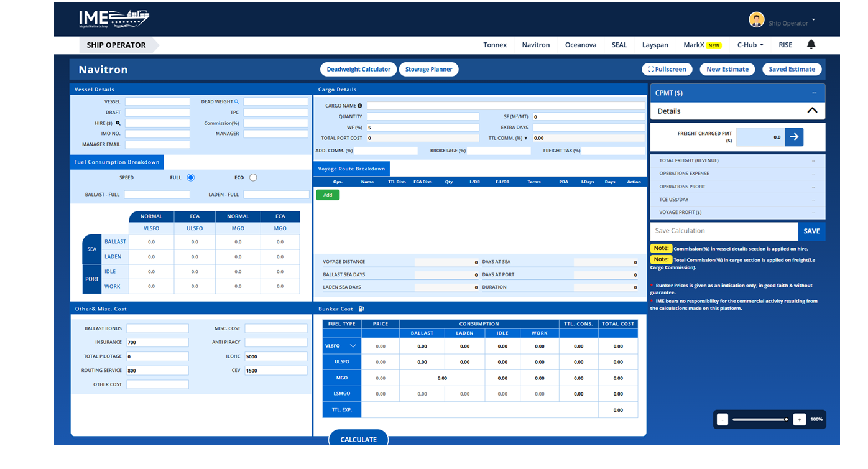The height and width of the screenshot is (469, 868).
Task: Click the VLSFO price cell
Action: [x=381, y=346]
